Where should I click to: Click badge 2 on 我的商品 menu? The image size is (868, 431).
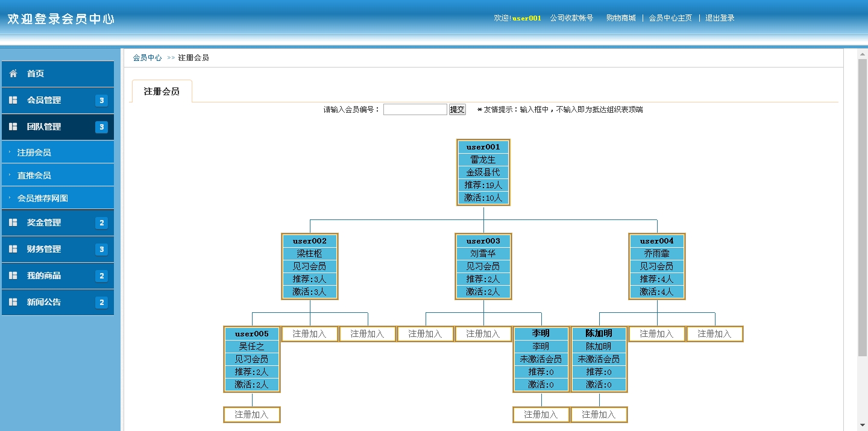(101, 276)
